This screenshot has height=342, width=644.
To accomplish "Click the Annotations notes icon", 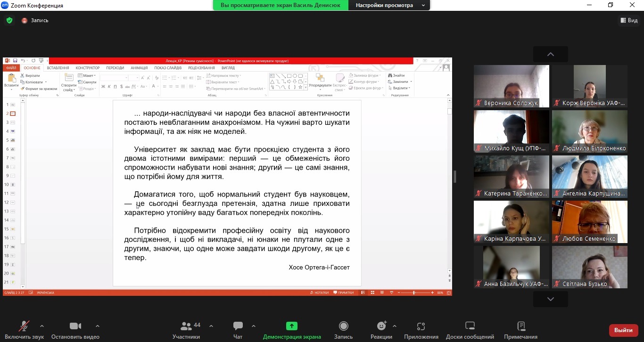I will [520, 326].
